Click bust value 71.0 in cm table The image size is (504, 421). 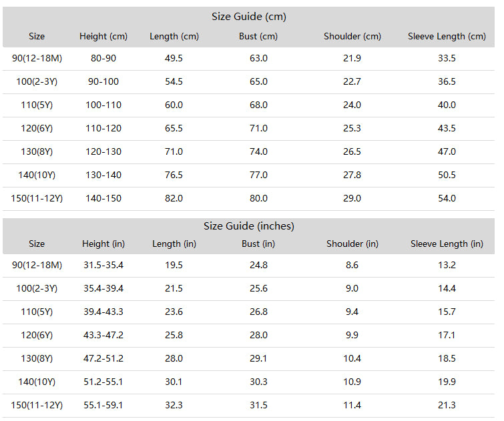pyautogui.click(x=258, y=128)
